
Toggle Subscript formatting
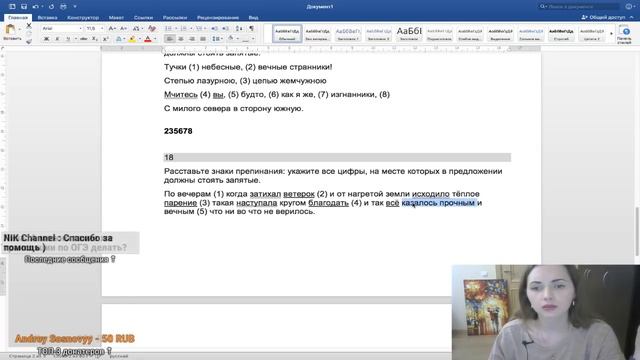95,39
